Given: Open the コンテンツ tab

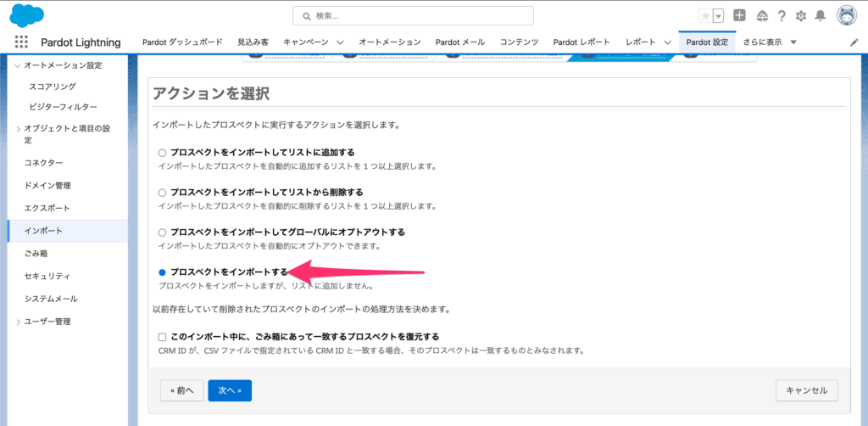Looking at the screenshot, I should [x=520, y=42].
